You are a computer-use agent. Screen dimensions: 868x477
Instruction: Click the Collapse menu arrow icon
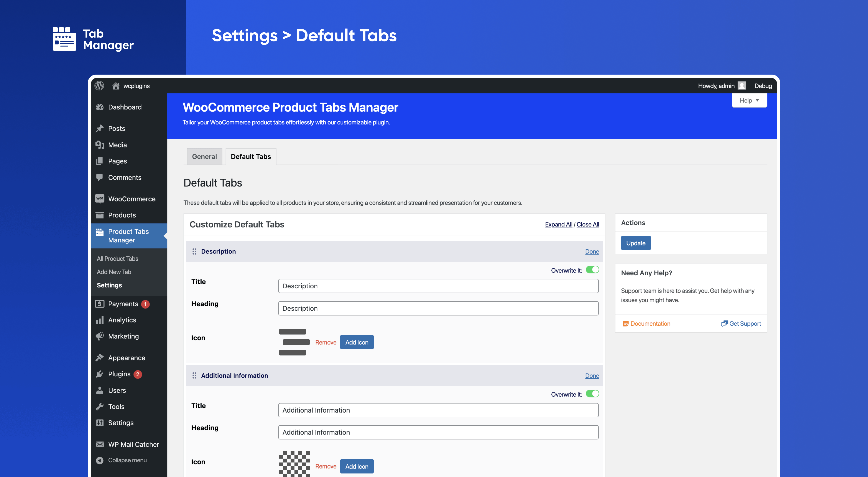tap(99, 460)
